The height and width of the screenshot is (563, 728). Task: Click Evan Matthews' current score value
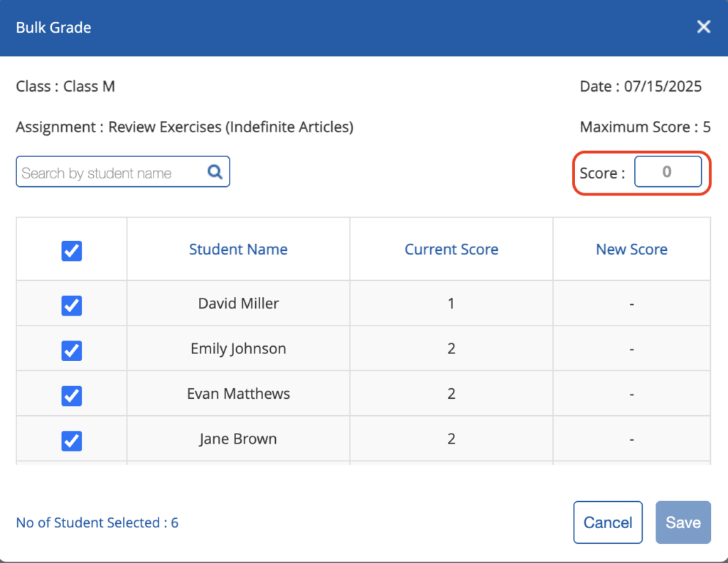click(x=451, y=394)
